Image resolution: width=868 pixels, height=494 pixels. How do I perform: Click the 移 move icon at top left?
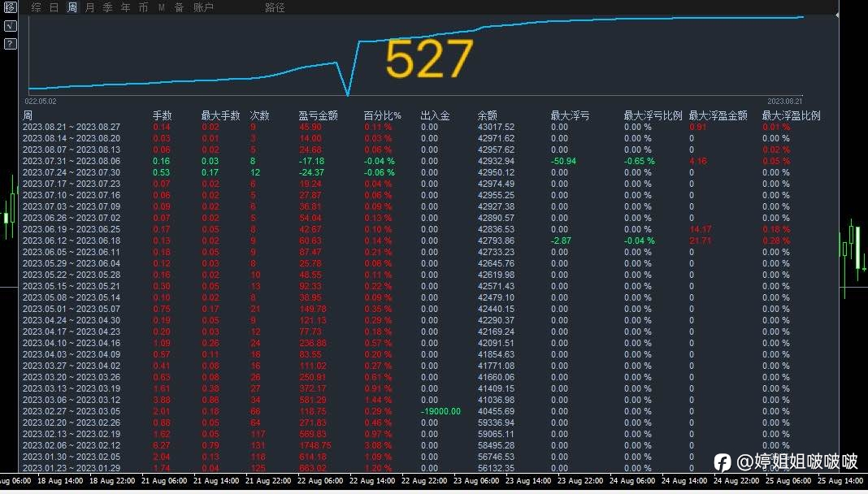point(10,7)
